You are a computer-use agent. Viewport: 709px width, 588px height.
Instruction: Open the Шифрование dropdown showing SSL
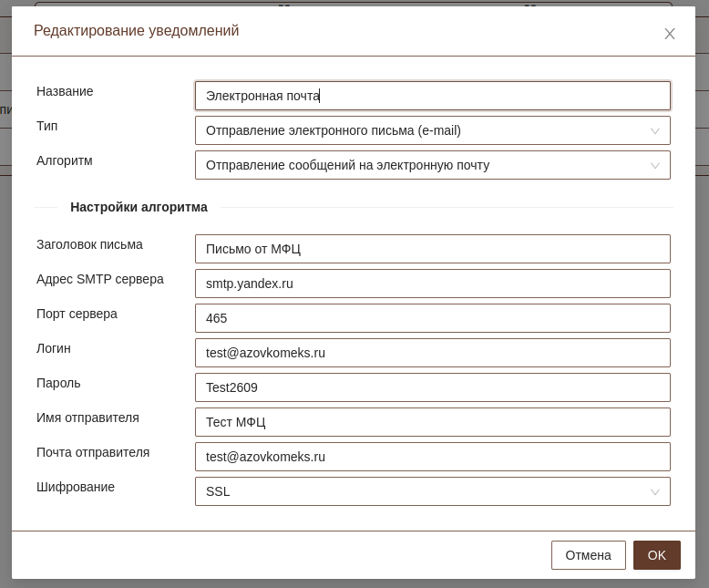coord(432,491)
